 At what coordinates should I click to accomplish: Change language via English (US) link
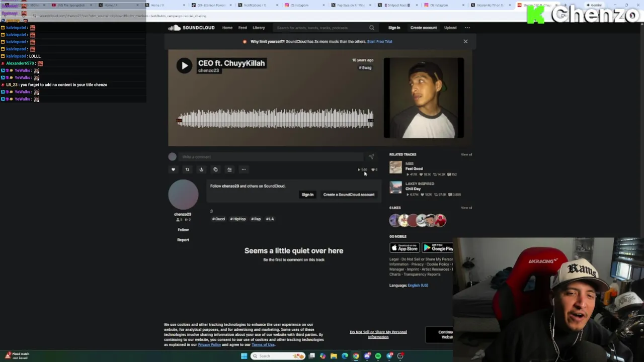[418, 285]
